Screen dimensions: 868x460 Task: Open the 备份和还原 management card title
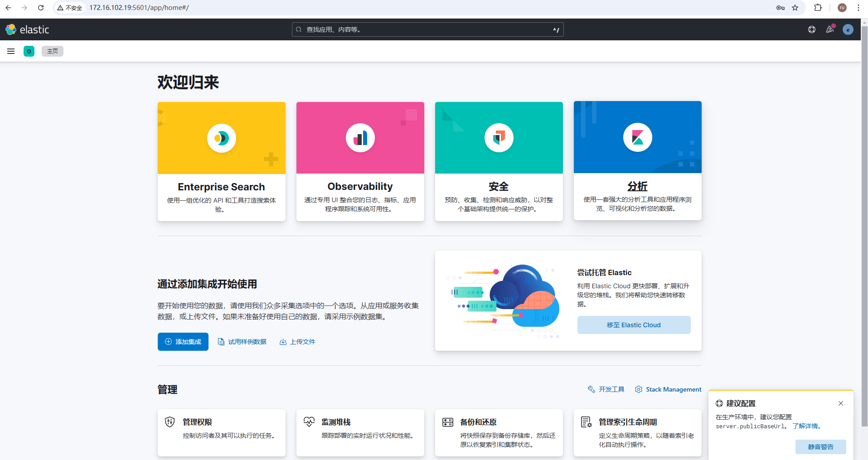[x=478, y=422]
